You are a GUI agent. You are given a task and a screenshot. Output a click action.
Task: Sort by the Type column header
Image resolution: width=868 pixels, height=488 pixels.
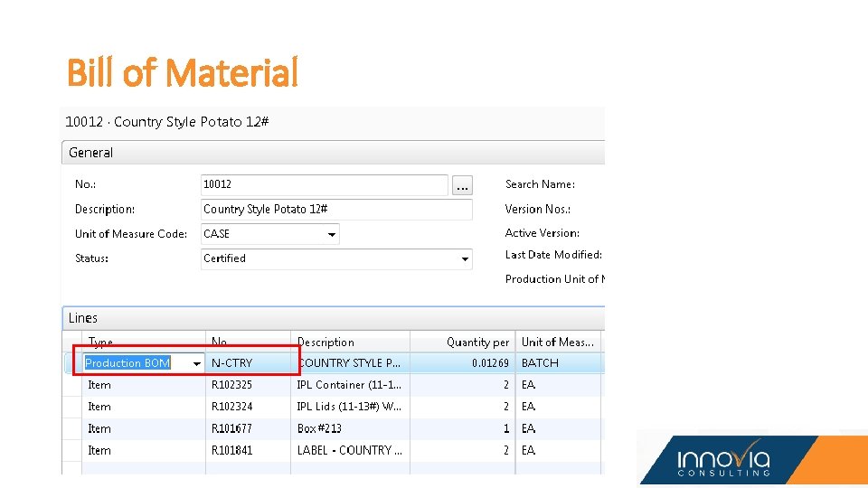pos(144,342)
